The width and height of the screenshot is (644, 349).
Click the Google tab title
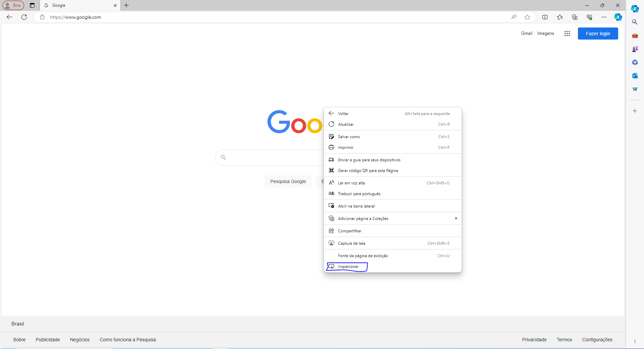tap(59, 5)
